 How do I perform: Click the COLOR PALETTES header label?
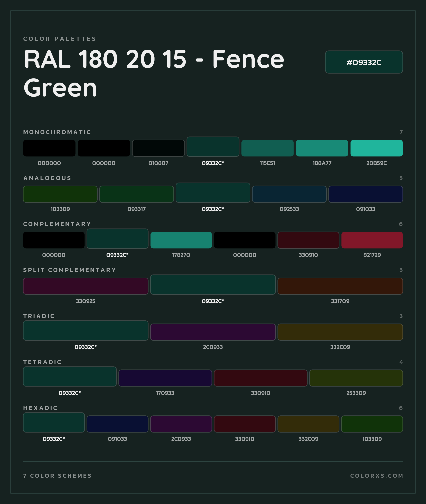click(60, 39)
